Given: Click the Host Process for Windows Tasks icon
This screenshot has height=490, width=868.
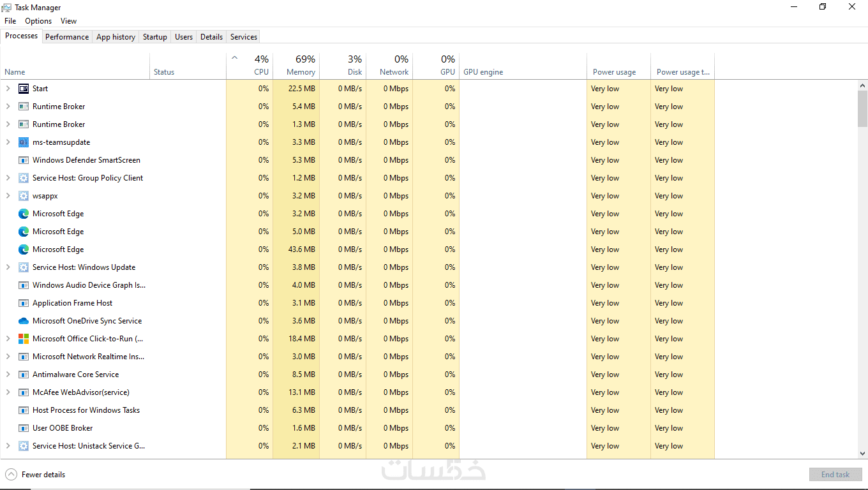Looking at the screenshot, I should click(24, 410).
